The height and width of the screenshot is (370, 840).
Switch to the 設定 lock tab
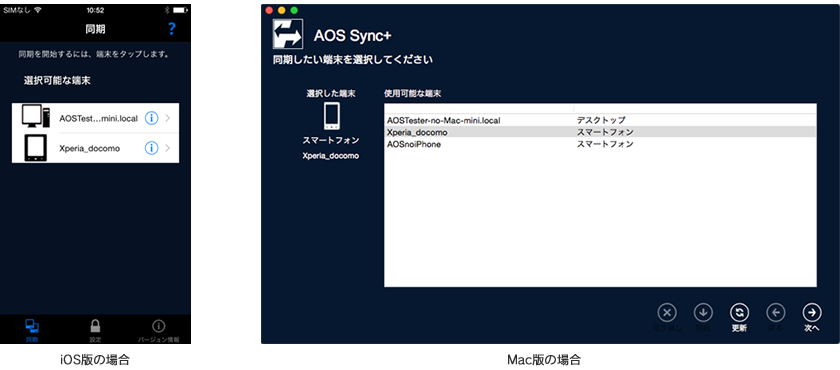coord(95,330)
